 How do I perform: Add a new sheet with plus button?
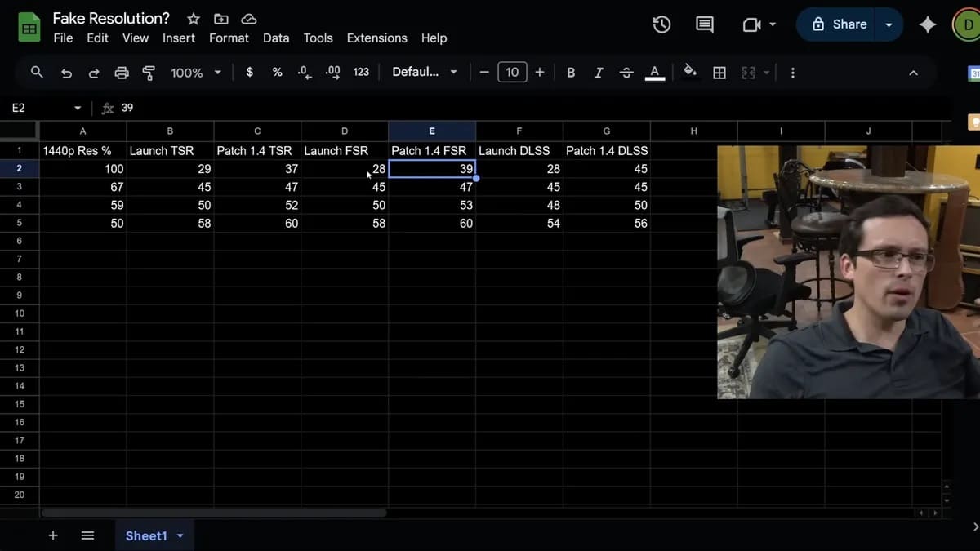[x=53, y=535]
